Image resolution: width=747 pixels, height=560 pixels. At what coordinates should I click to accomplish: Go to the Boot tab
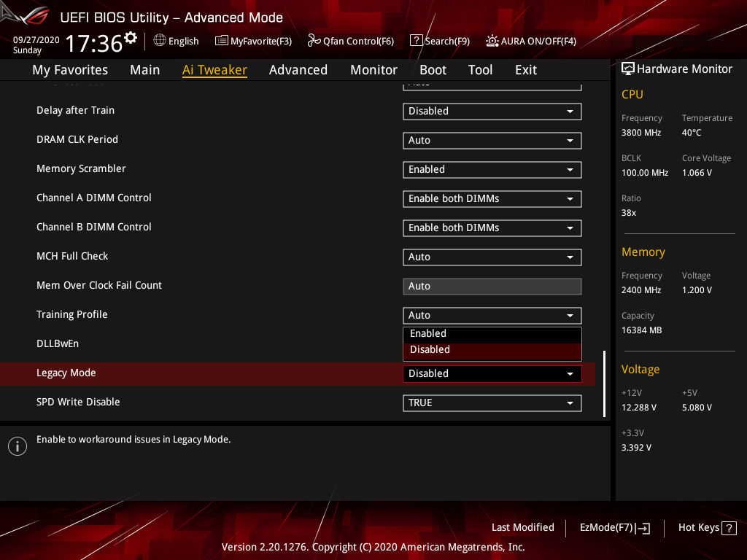click(x=433, y=70)
